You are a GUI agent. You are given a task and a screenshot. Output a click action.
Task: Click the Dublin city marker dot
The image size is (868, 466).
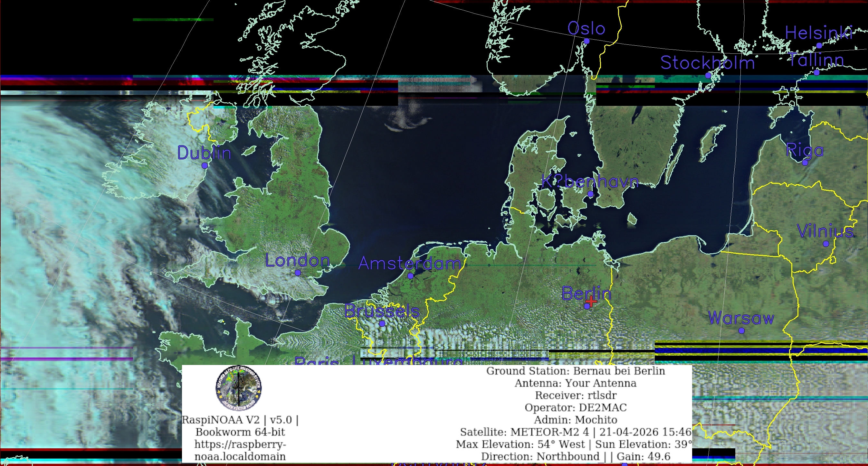point(205,165)
